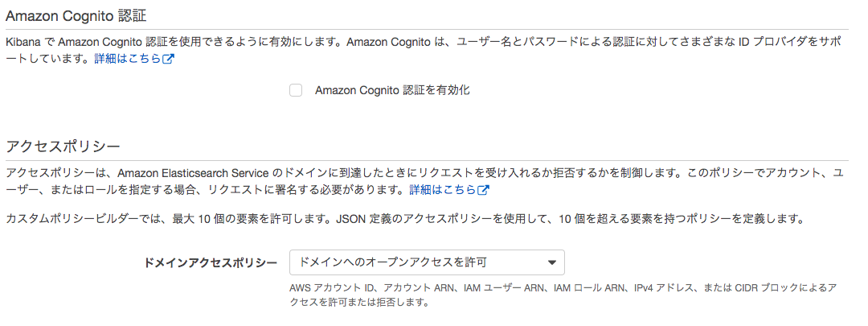Enable the Amazon Cognito 認証を有効化 checkbox
This screenshot has height=326, width=868.
pos(296,90)
